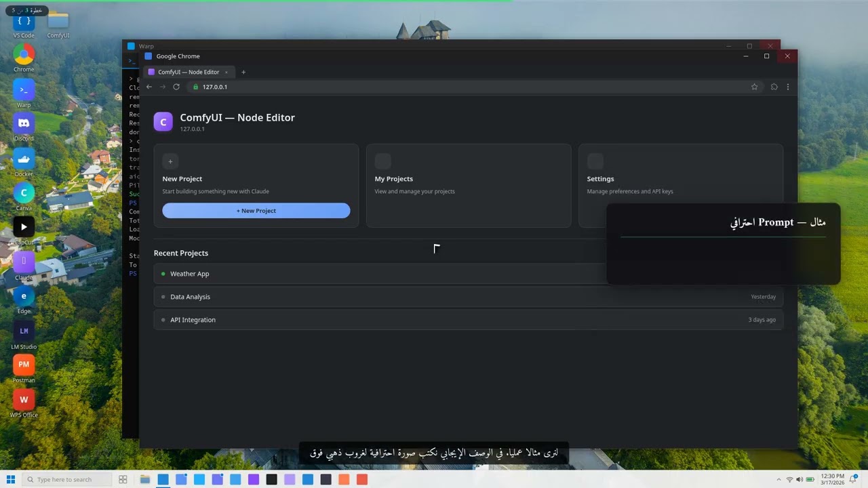
Task: Open the My Projects card
Action: point(469,185)
